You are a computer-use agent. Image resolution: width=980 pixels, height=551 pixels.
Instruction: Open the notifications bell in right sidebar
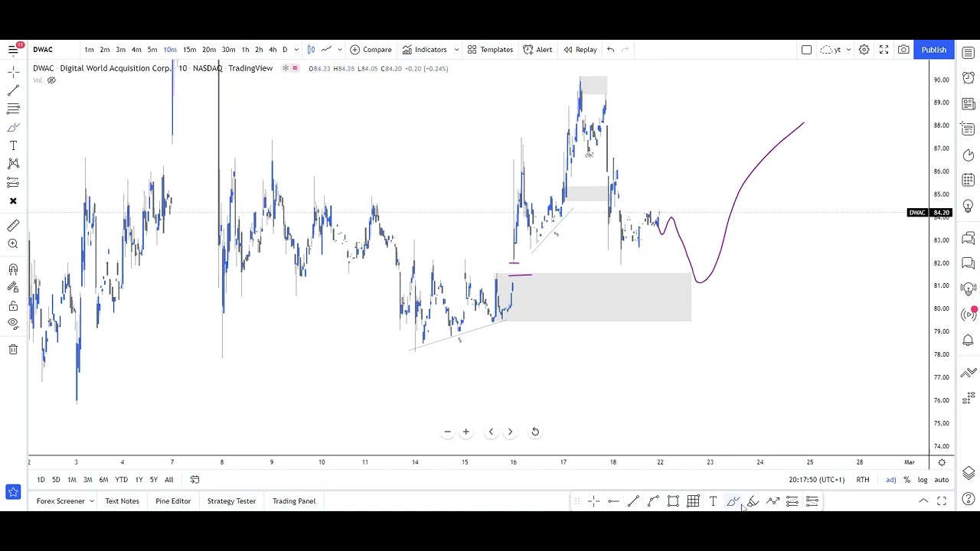click(x=969, y=341)
